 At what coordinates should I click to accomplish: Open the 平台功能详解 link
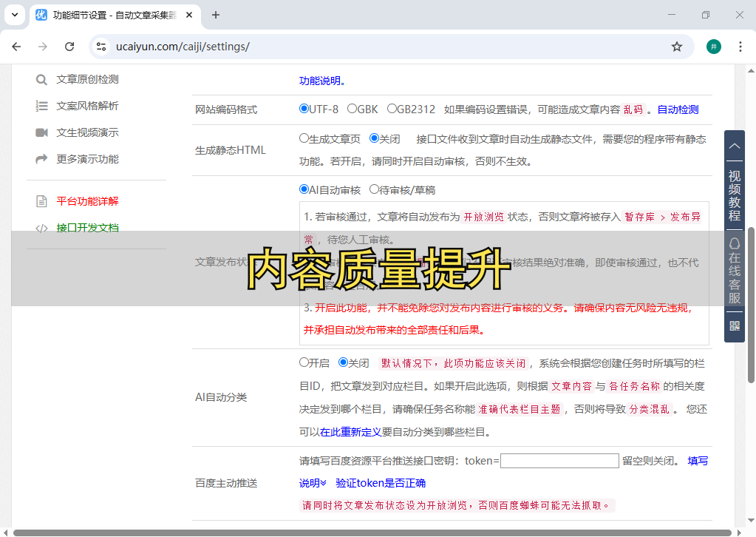87,200
